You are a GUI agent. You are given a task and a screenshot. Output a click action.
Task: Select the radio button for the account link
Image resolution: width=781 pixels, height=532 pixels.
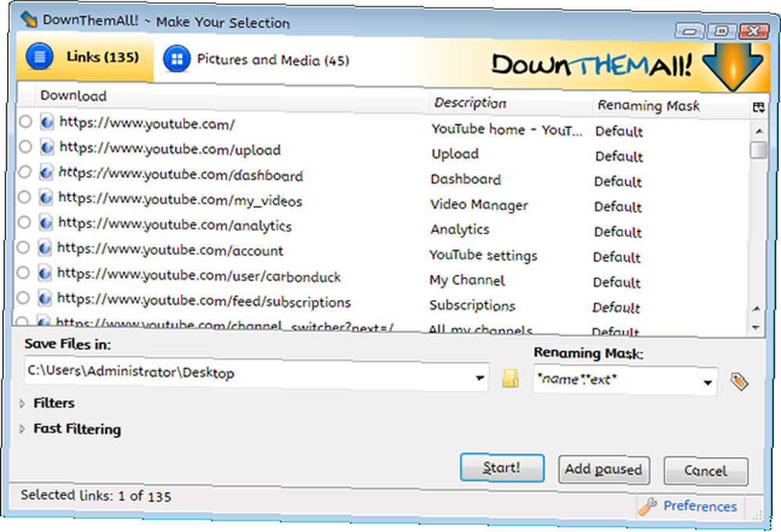coord(24,247)
